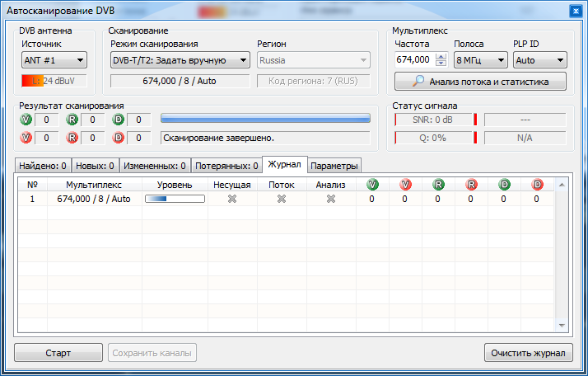
Task: Open the PLP ID Auto dropdown
Action: click(x=539, y=60)
